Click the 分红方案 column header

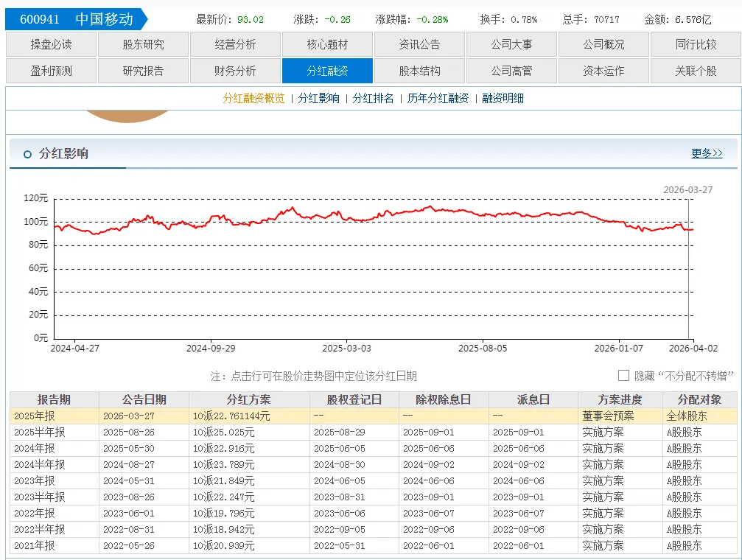click(x=249, y=399)
